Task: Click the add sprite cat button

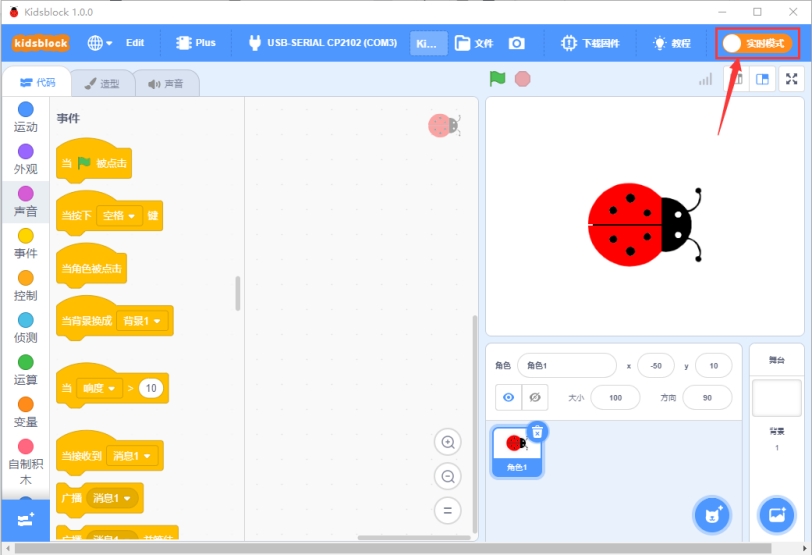Action: pyautogui.click(x=713, y=515)
